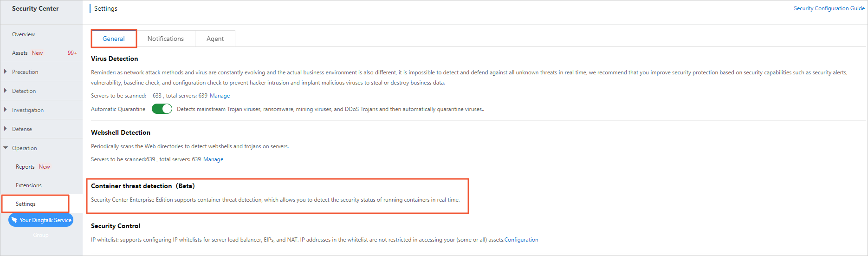Click the 99+ badge next to Assets

pos(72,53)
